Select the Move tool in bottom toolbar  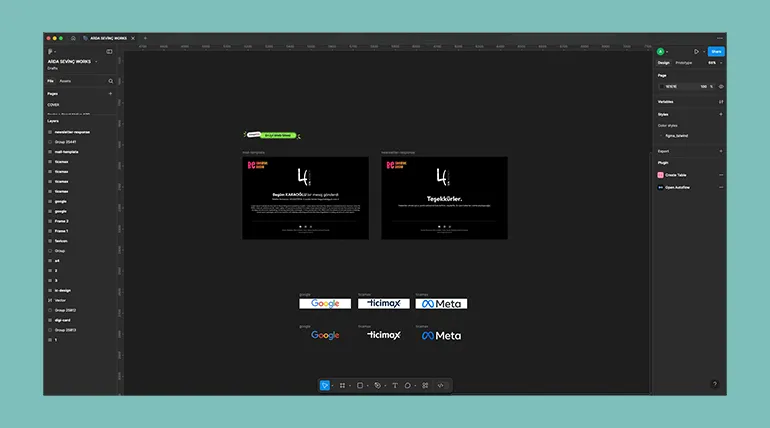[324, 385]
